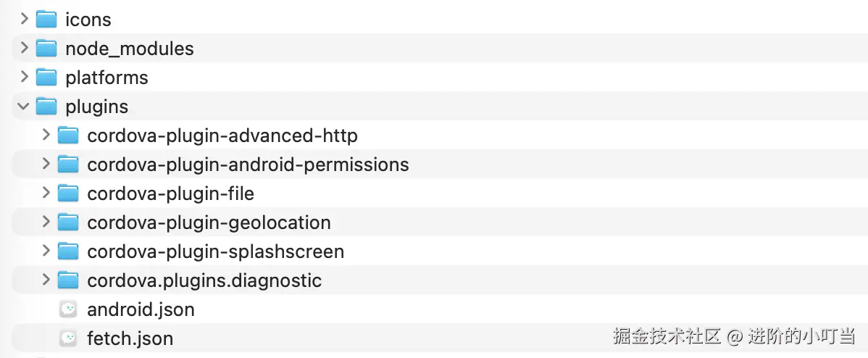The image size is (868, 358).
Task: Expand the cordova-plugin-advanced-http folder
Action: point(46,136)
